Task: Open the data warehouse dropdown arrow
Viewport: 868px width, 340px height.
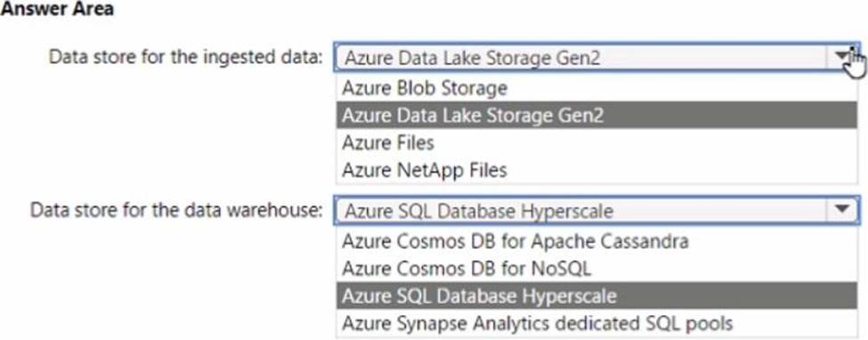Action: (x=841, y=210)
